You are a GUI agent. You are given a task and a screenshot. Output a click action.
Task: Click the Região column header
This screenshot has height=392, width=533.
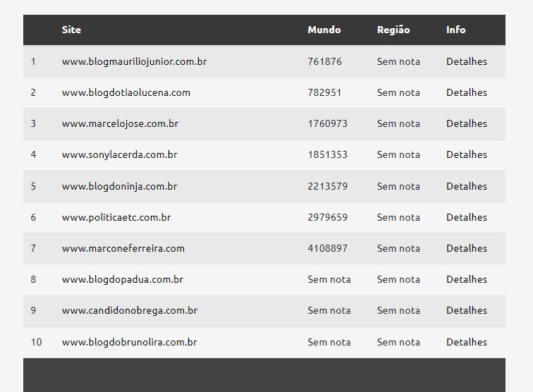tap(393, 30)
